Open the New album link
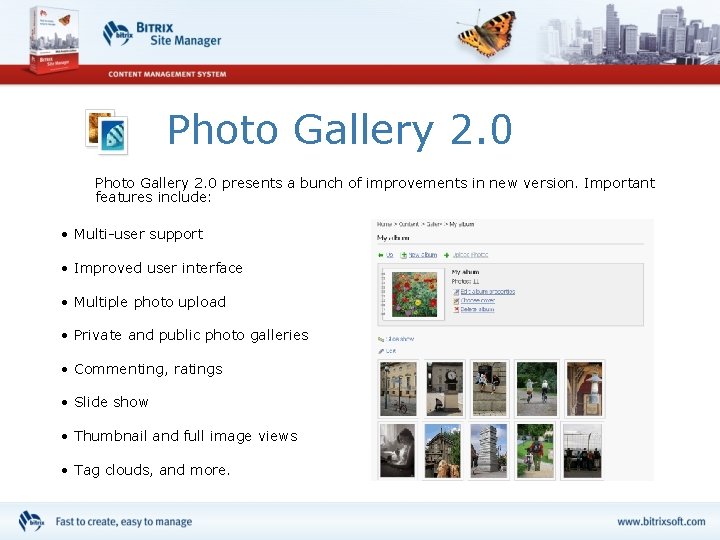 click(423, 255)
